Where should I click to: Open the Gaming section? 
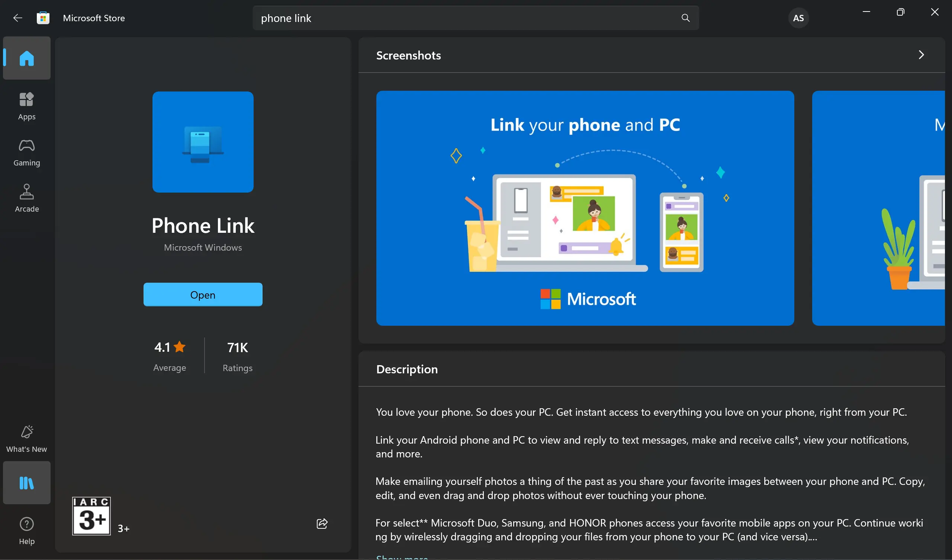pos(26,152)
